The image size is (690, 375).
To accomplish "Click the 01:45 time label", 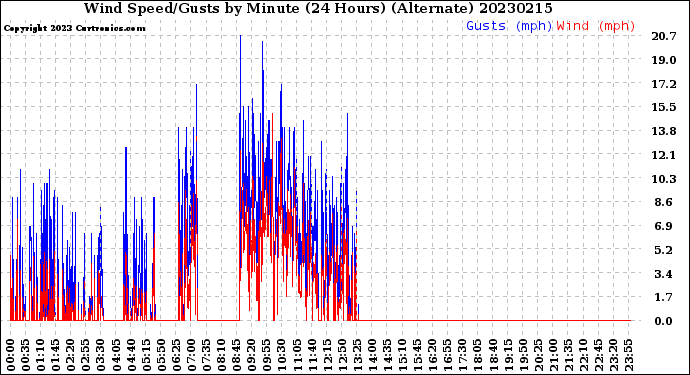I will (55, 355).
